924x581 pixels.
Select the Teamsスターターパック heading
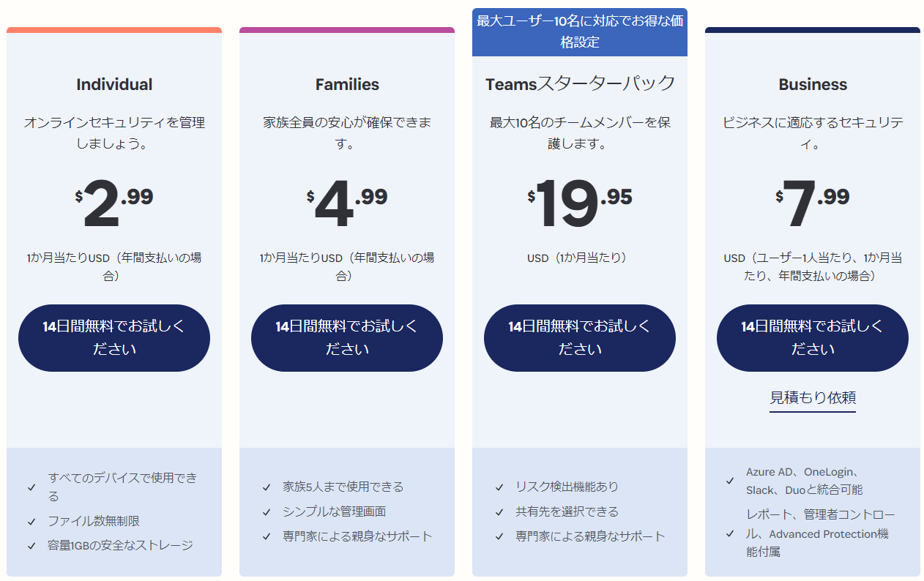[x=579, y=83]
